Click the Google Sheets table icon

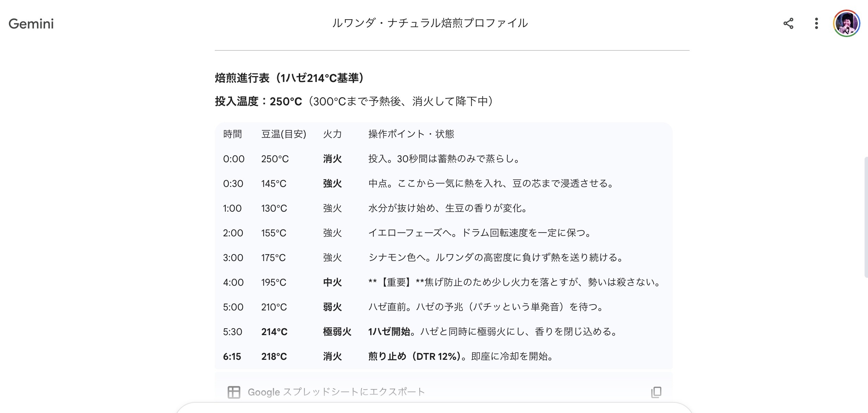click(234, 392)
